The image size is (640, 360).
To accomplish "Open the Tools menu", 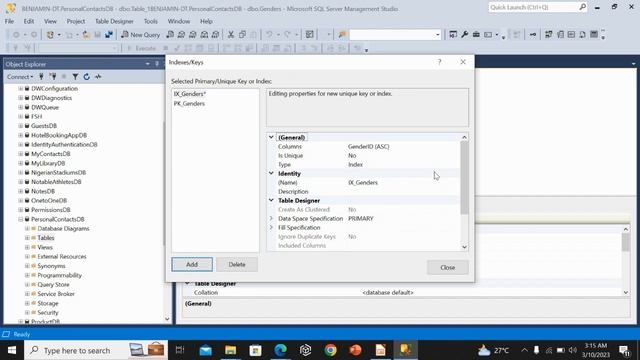I will [x=151, y=21].
